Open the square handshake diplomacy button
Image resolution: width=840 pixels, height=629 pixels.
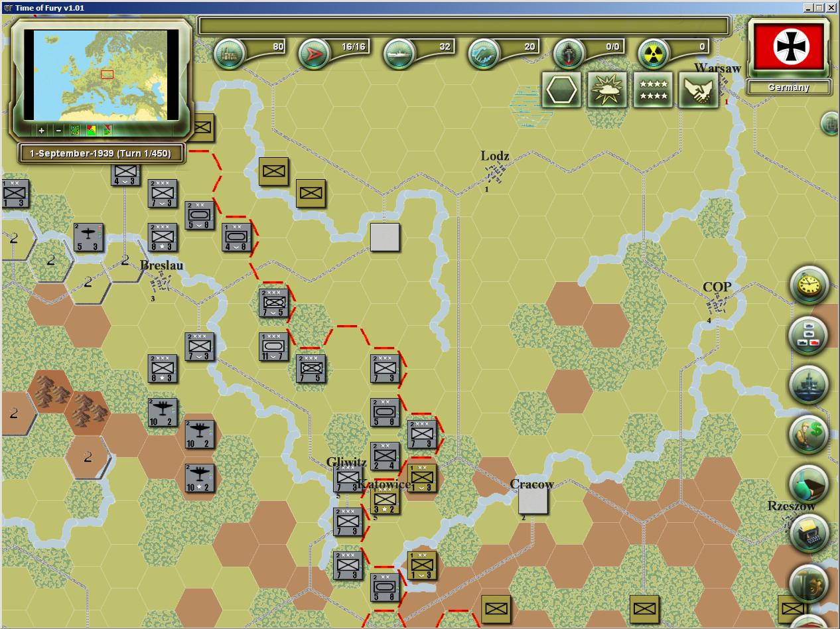click(699, 90)
